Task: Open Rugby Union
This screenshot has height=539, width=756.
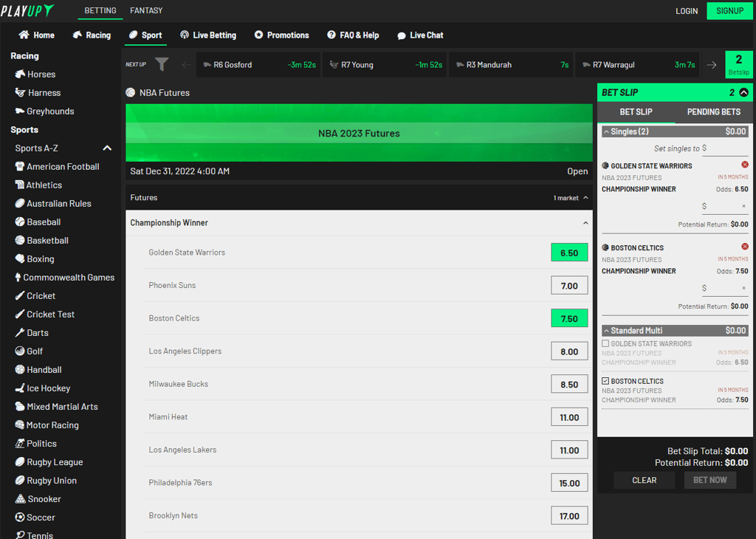Action: pos(46,480)
